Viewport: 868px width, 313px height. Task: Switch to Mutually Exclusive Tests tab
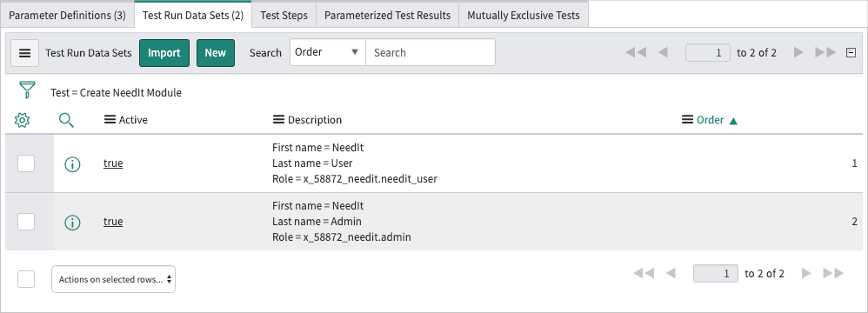coord(524,15)
